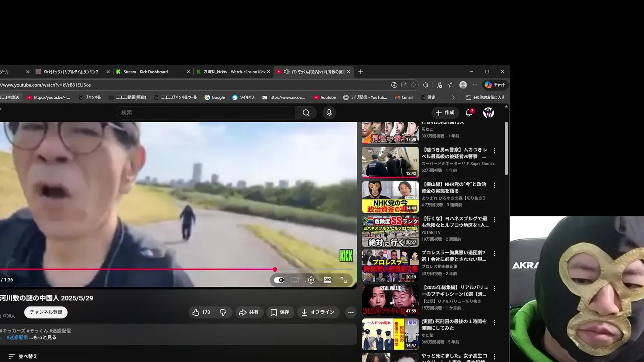Open the Youtube bookmark
Screen dimensions: 644x362
[x=325, y=97]
